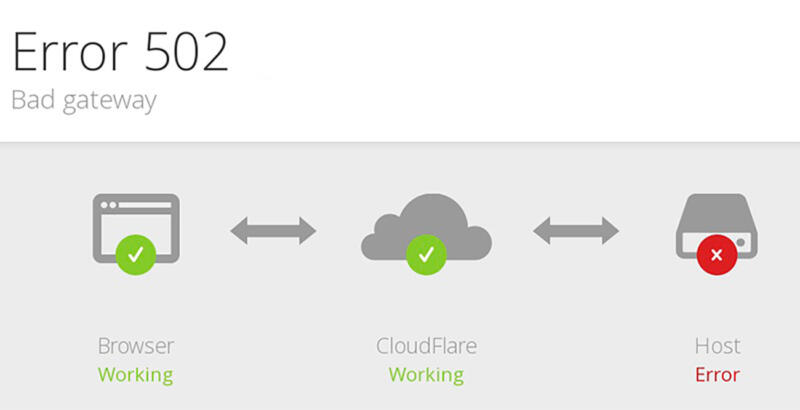
Task: Click the red Error status under Host
Action: point(717,375)
